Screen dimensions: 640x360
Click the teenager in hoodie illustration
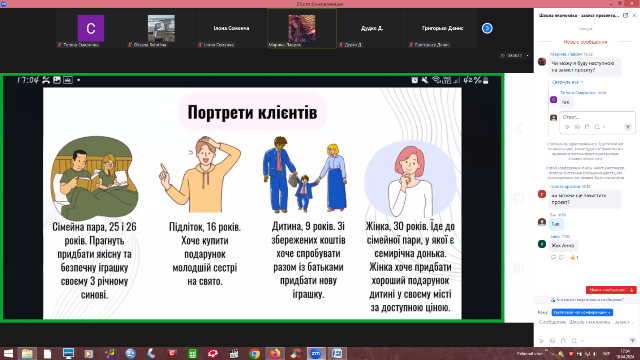click(x=200, y=174)
